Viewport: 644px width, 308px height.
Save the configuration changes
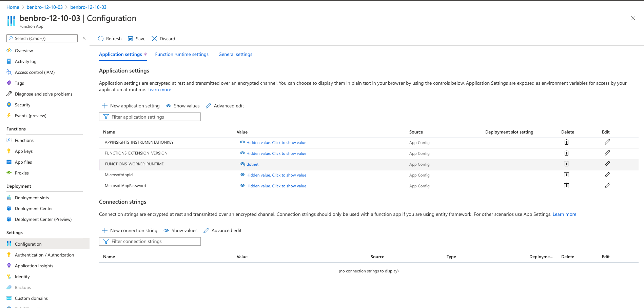[x=137, y=39]
